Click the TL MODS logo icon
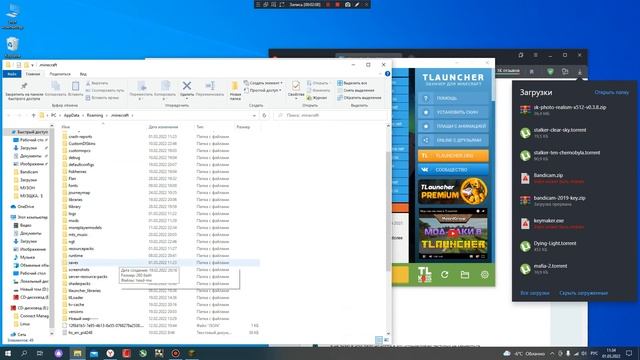 (x=424, y=275)
